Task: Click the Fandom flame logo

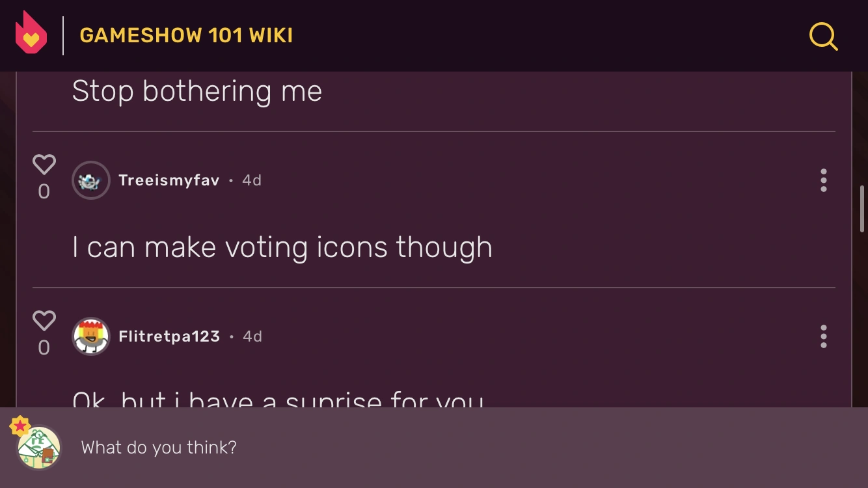Action: click(x=31, y=30)
